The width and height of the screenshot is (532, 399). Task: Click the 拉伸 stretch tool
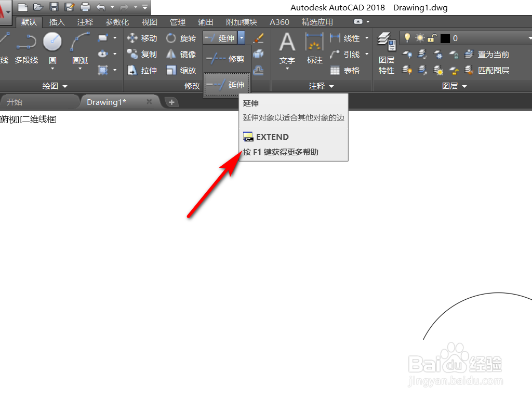pyautogui.click(x=142, y=70)
